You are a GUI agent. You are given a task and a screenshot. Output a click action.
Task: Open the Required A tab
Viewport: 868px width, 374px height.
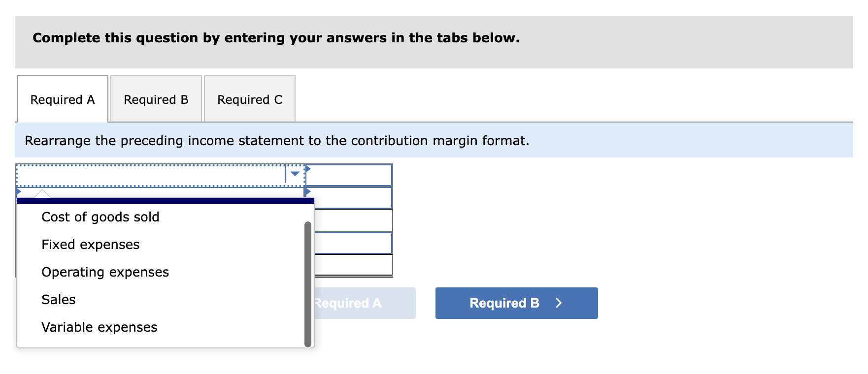pyautogui.click(x=63, y=99)
